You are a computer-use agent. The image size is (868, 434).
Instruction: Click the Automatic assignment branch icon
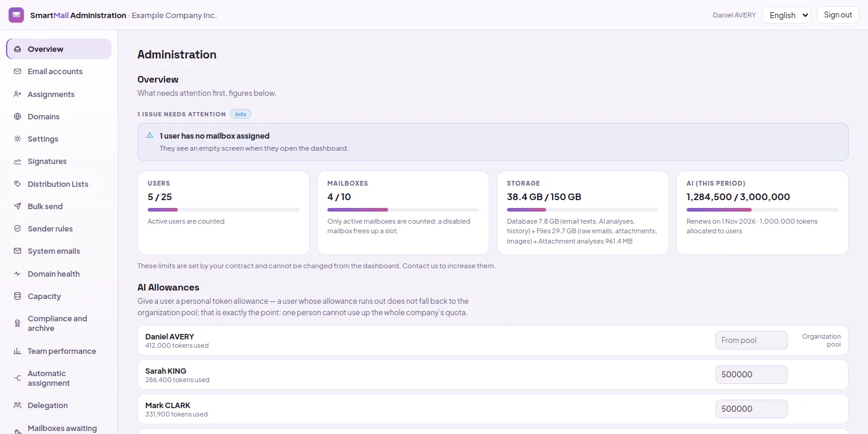tap(17, 379)
